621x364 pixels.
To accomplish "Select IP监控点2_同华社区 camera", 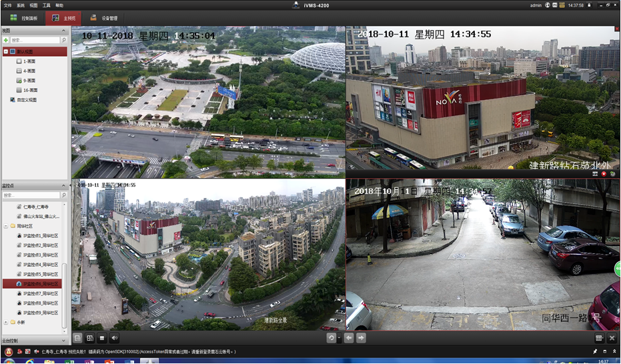I will tap(37, 245).
